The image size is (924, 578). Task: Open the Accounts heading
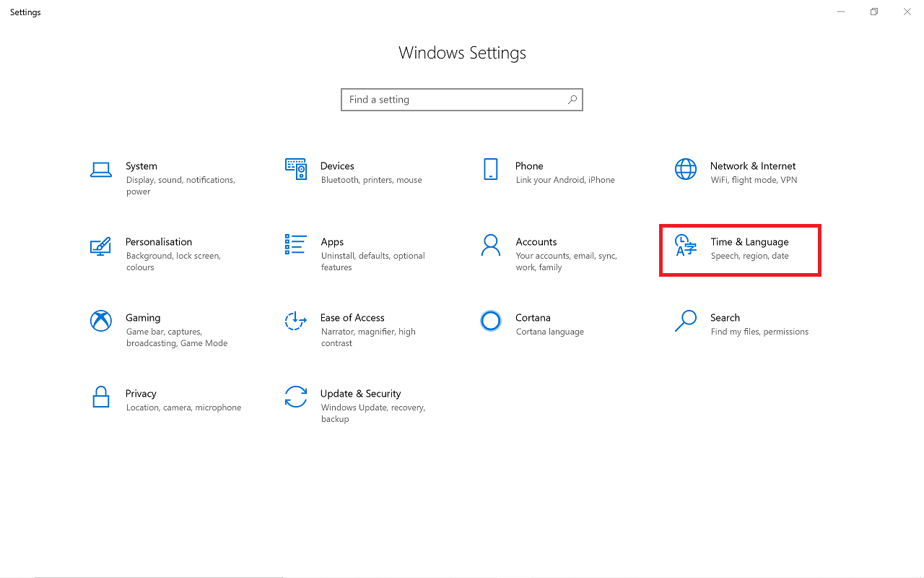[536, 242]
